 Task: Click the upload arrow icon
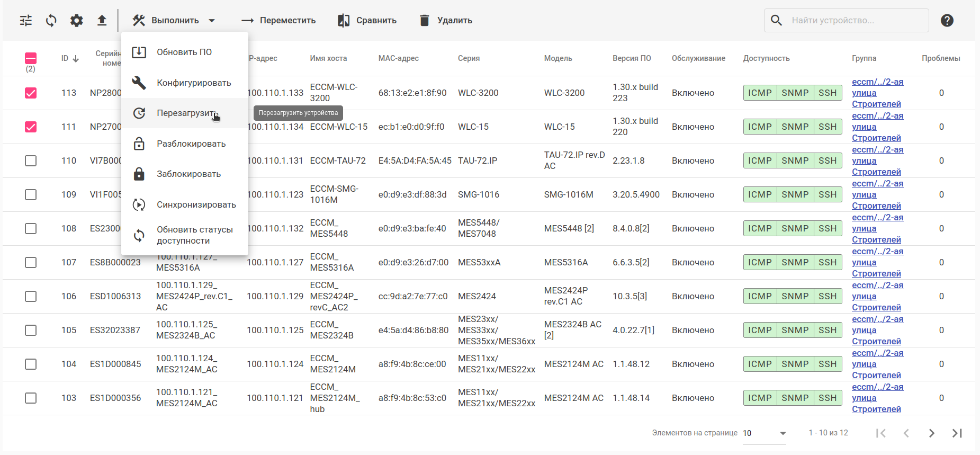(x=102, y=21)
